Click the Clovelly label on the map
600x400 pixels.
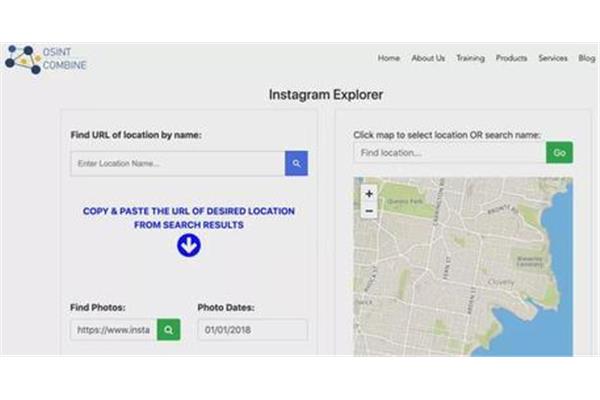pos(501,282)
